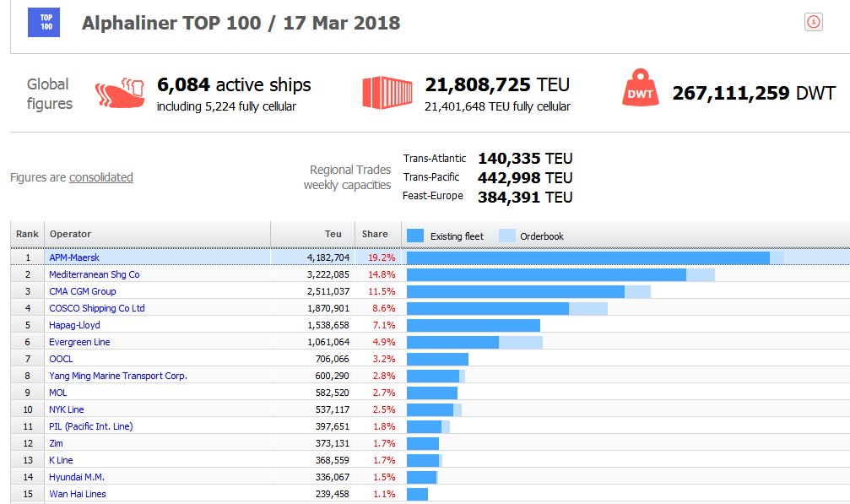Click the Share column header

click(x=375, y=234)
